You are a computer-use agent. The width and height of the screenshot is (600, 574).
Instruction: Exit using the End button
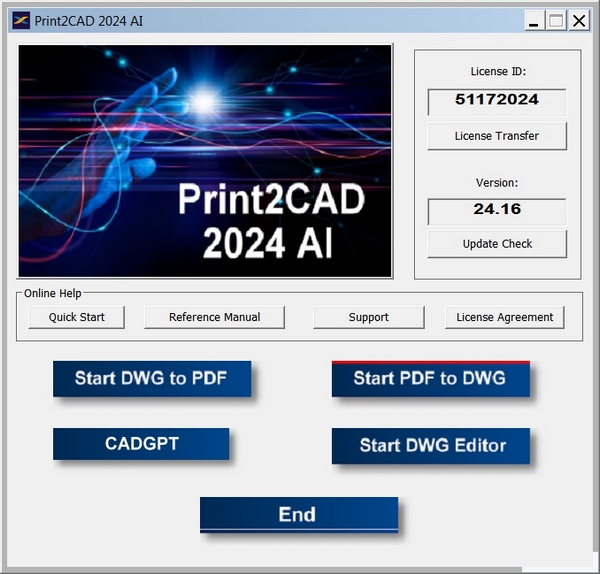click(298, 515)
